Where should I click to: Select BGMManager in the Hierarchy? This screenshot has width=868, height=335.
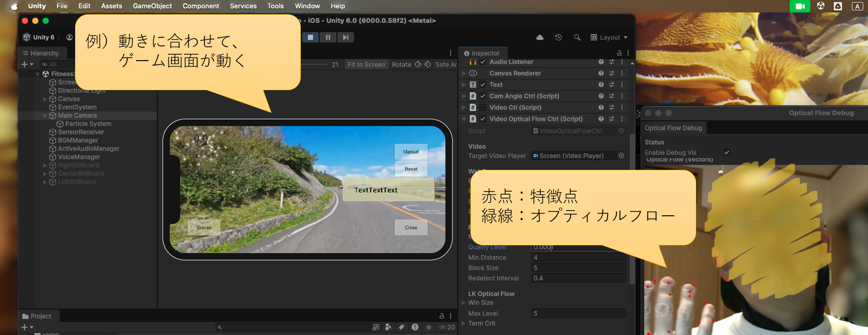(78, 140)
